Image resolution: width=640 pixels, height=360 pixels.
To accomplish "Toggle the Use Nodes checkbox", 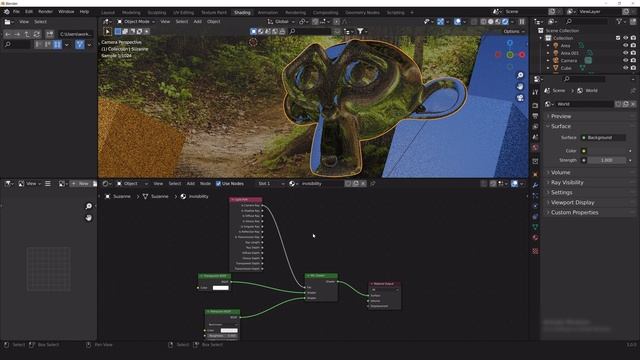I will point(218,184).
